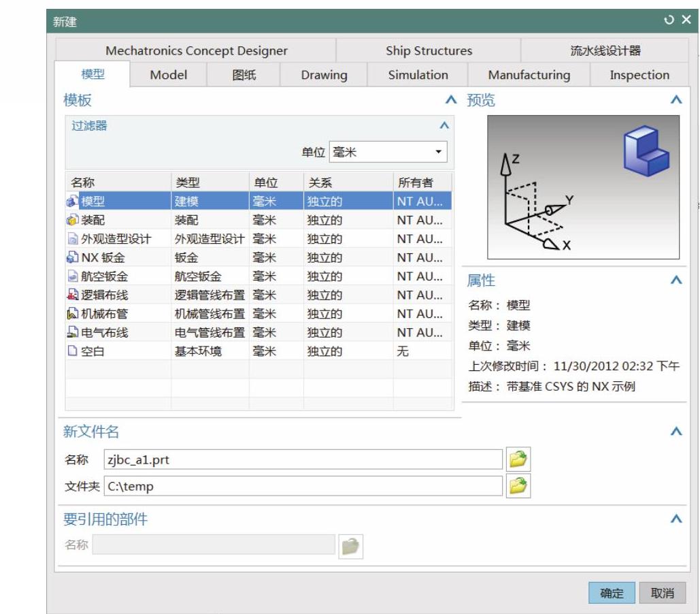Click the 逻辑管线布置 type cell

click(210, 295)
